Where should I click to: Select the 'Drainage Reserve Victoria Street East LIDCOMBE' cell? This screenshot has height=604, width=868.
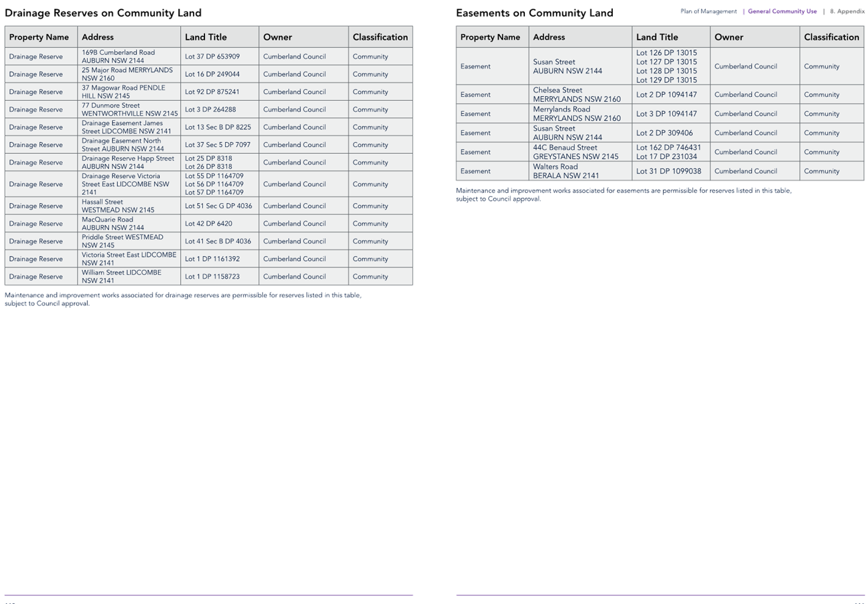129,184
